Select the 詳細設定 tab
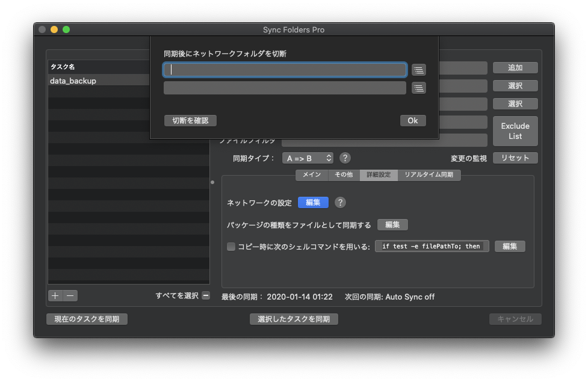 coord(379,174)
